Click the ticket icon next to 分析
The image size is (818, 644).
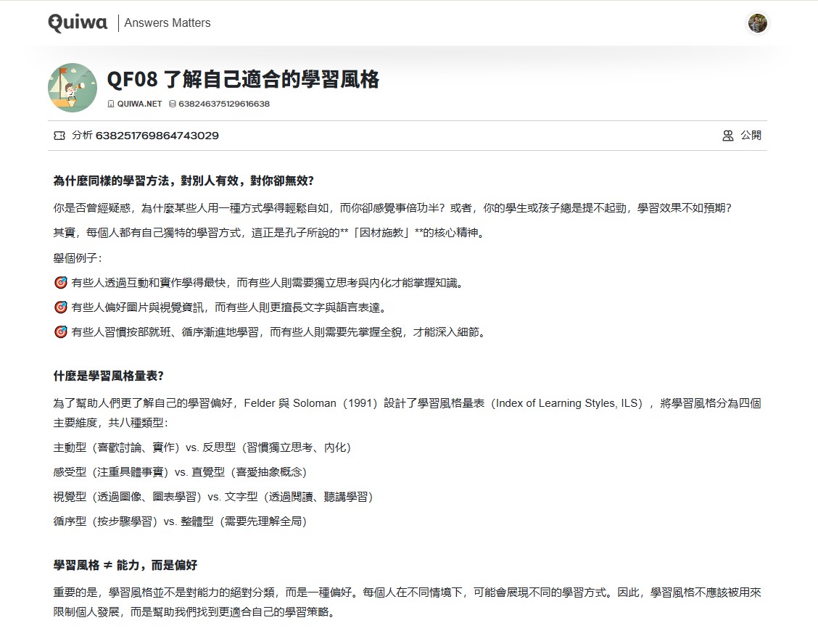point(59,136)
